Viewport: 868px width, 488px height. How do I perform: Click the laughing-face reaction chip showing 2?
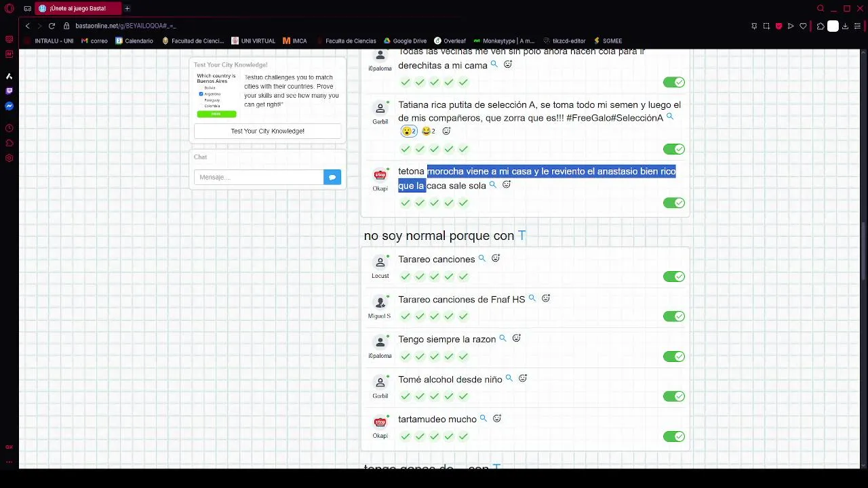(x=429, y=131)
